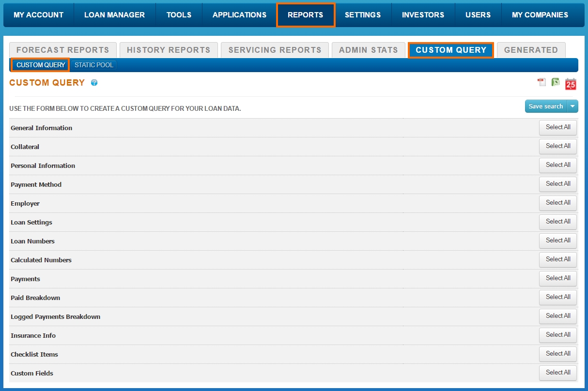Select All in the Custom Fields row
Image resolution: width=588 pixels, height=391 pixels.
point(558,373)
